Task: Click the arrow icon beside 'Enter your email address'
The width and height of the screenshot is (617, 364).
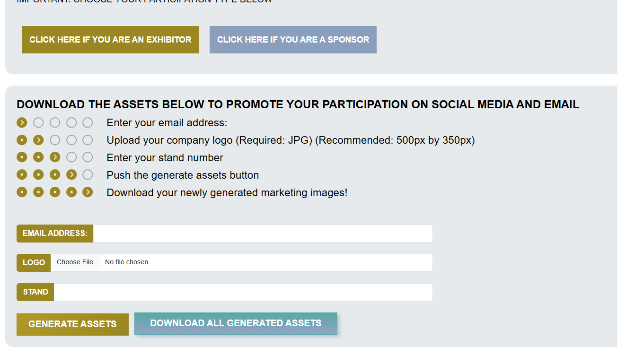Action: click(22, 123)
